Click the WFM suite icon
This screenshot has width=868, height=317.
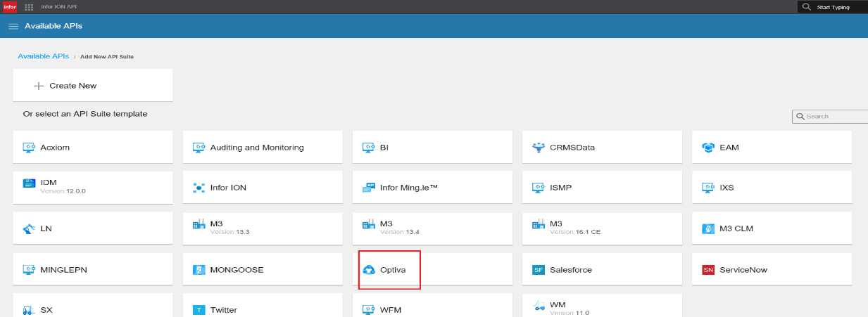(368, 309)
